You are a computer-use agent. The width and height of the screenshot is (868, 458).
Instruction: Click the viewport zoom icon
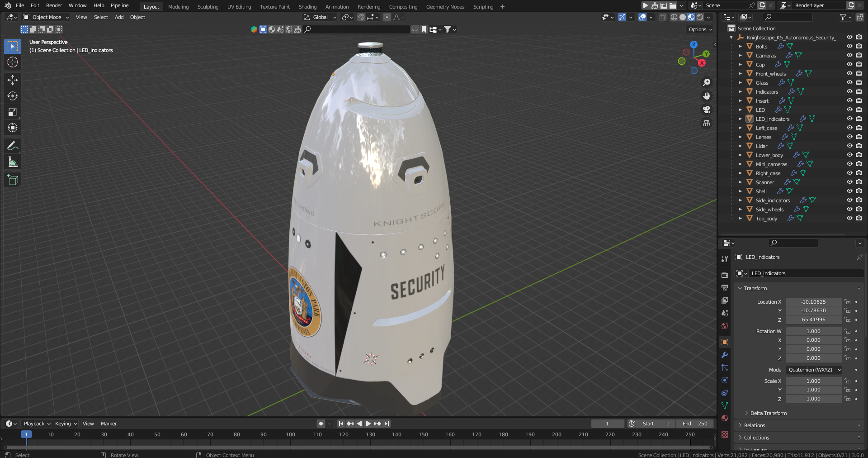pos(707,82)
